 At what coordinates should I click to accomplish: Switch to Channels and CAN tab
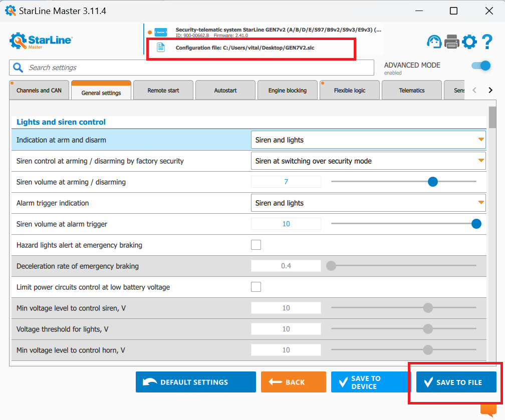[39, 90]
